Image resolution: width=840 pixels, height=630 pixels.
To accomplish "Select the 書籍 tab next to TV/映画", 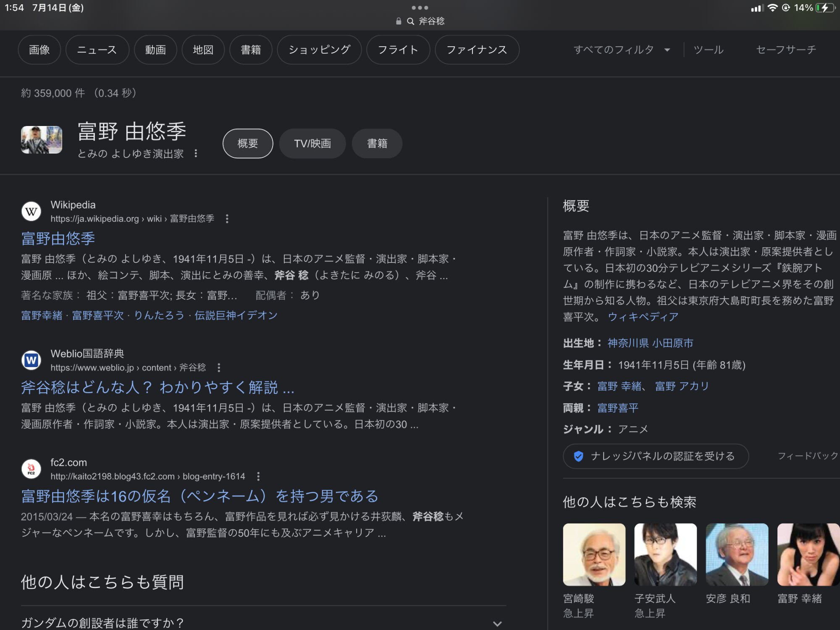I will pos(377,144).
